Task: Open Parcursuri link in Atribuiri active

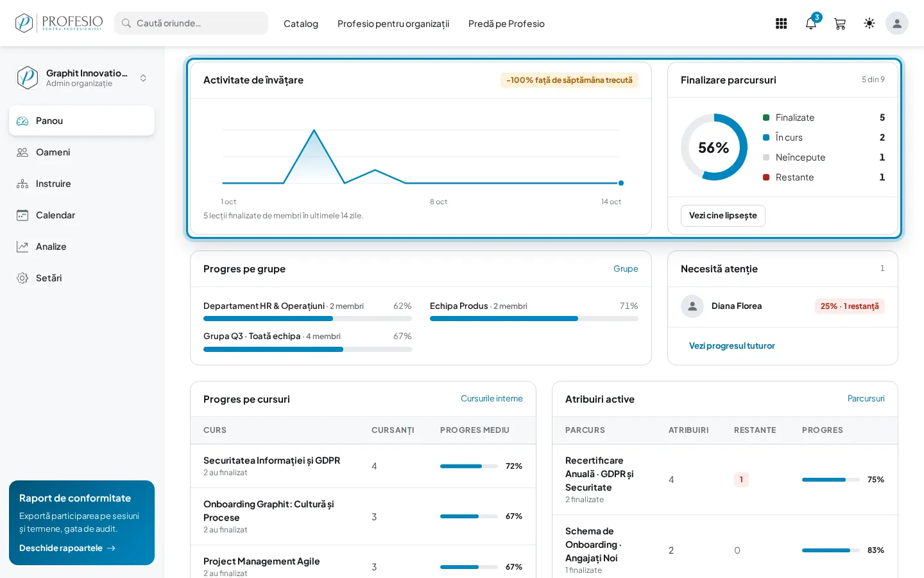Action: 866,398
